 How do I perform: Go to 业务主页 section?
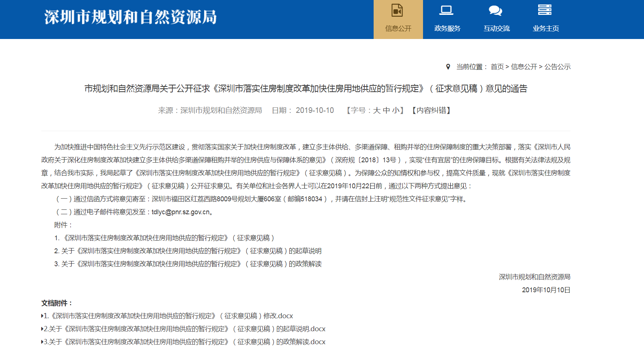546,28
